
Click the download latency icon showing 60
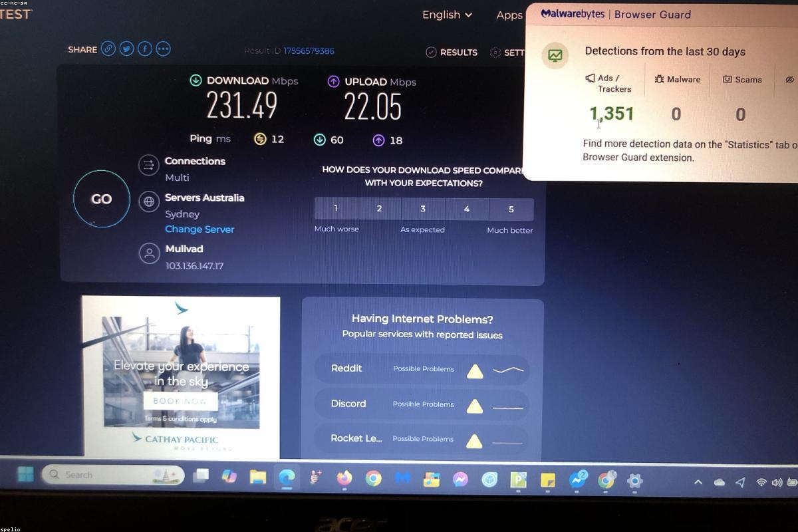[319, 140]
